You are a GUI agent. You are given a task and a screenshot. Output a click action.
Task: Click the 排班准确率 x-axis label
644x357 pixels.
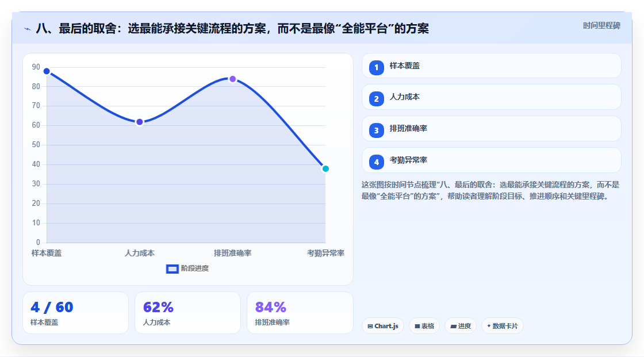pyautogui.click(x=232, y=253)
